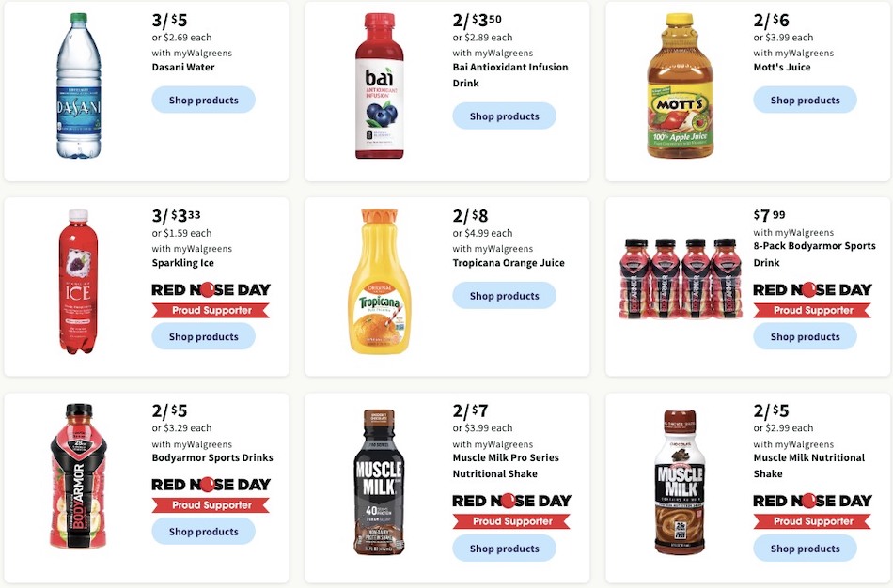The image size is (893, 588).
Task: Click the Red Nose Day badge under Sparkling Ice
Action: tap(211, 300)
